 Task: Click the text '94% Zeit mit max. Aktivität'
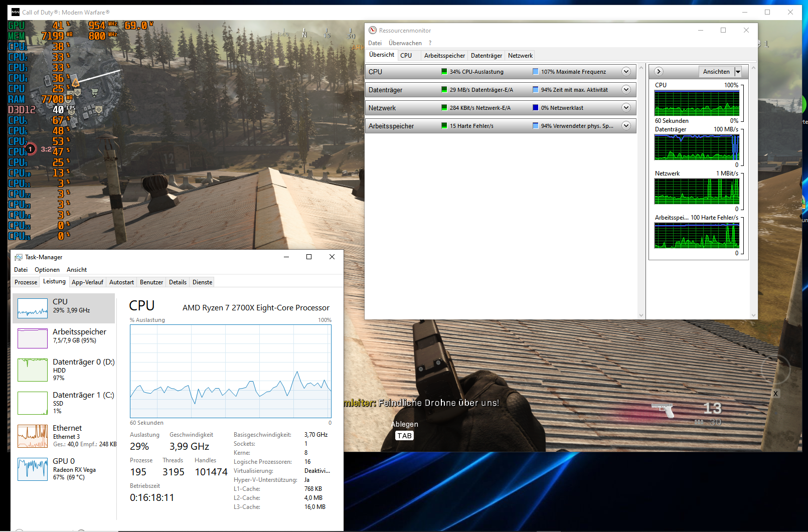(x=574, y=90)
